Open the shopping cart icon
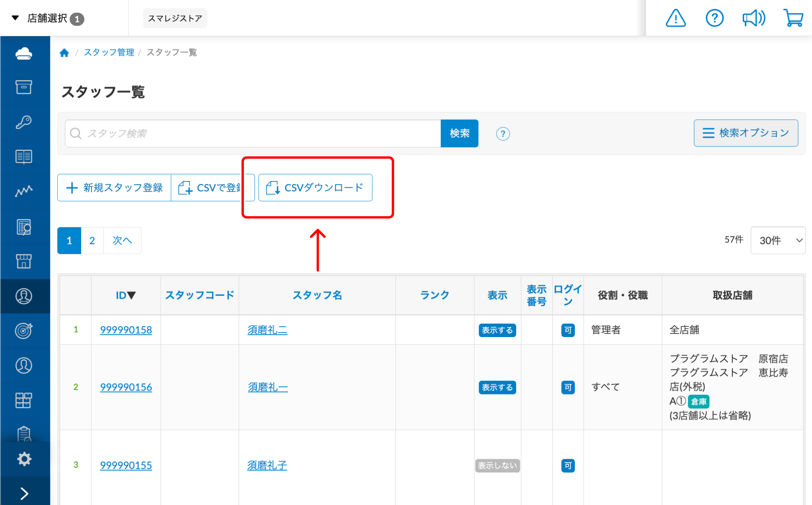This screenshot has width=812, height=505. coord(793,18)
